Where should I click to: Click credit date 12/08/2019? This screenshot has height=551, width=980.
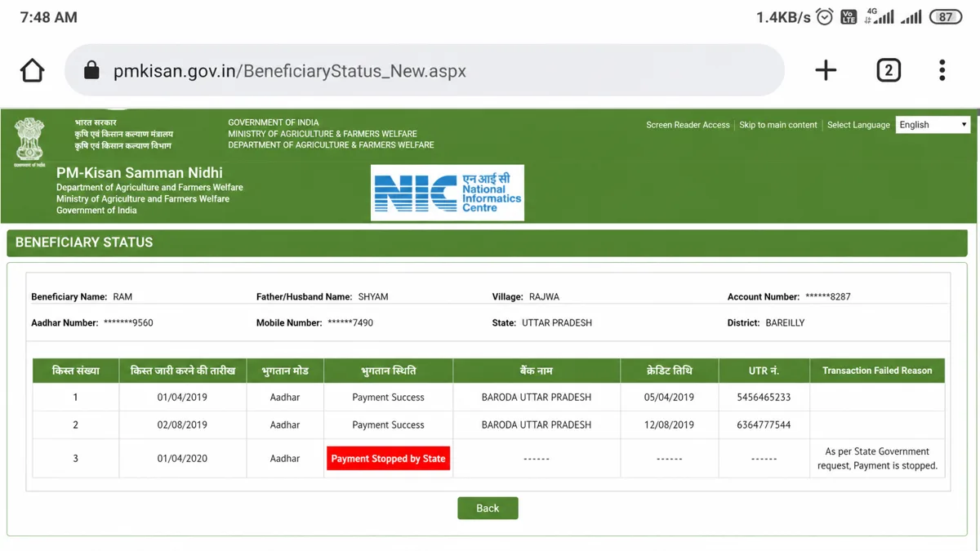click(669, 425)
